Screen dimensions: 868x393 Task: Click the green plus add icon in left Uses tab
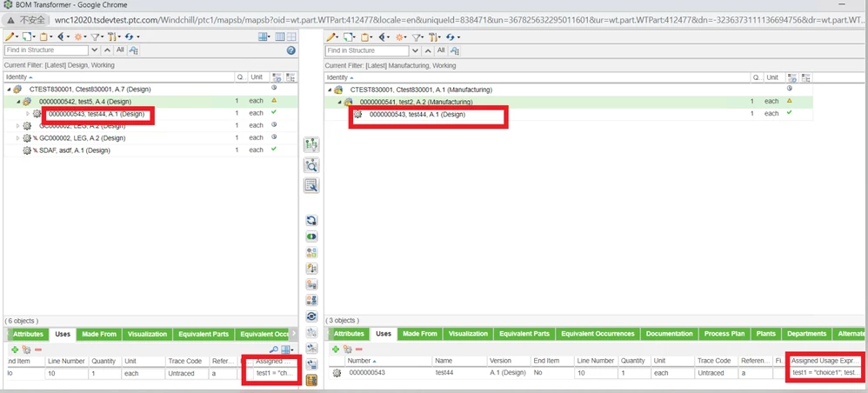coord(15,350)
